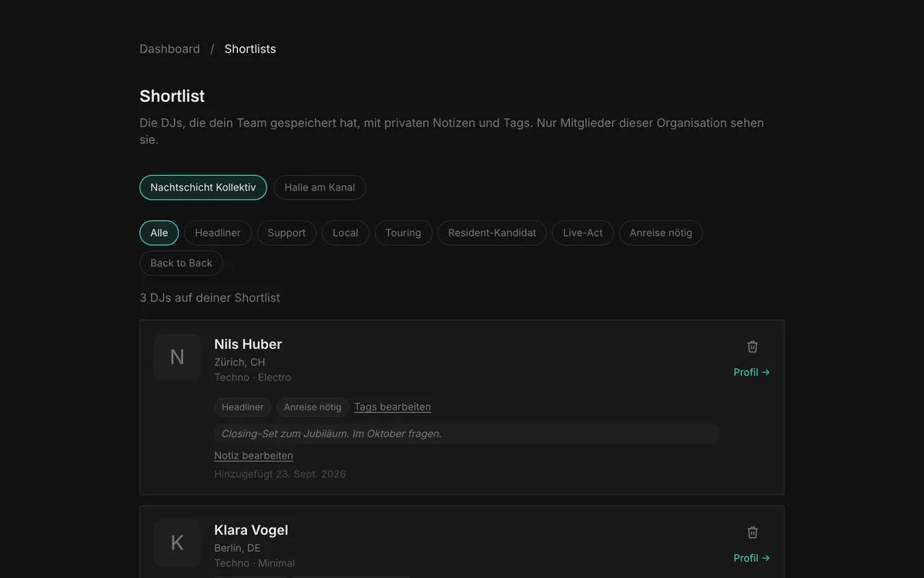This screenshot has width=924, height=578.
Task: Click Tags bearbeiten for Nils Huber
Action: click(x=393, y=407)
